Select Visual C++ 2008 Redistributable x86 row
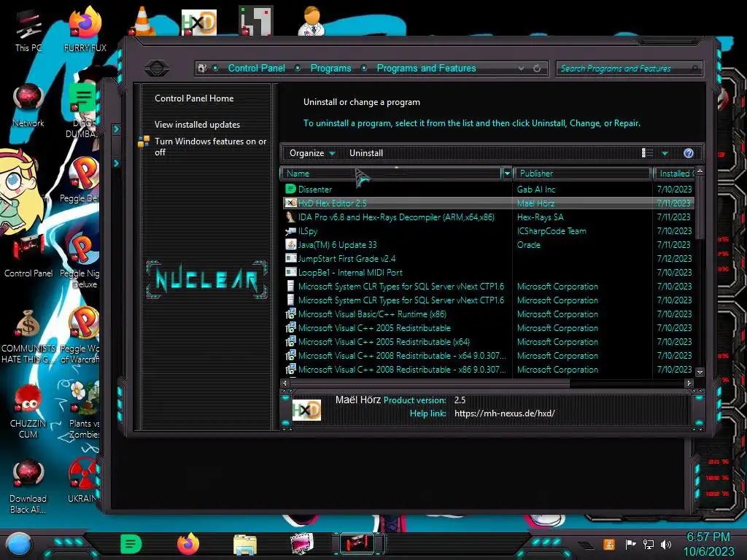747x560 pixels. coord(488,369)
